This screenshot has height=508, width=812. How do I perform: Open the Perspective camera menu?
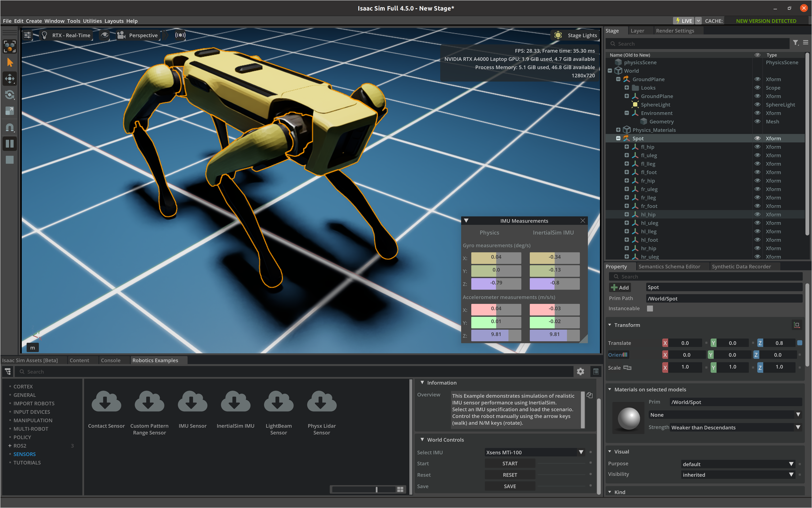click(x=138, y=35)
